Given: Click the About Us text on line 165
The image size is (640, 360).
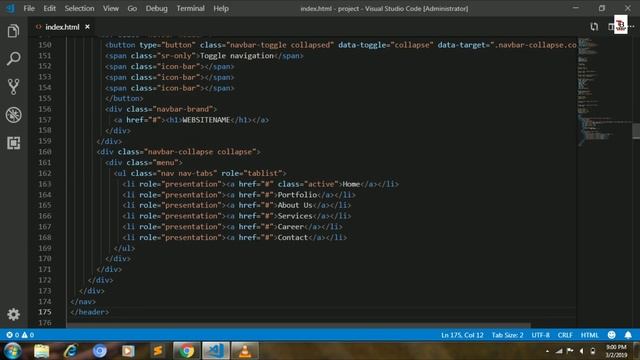Looking at the screenshot, I should (295, 205).
